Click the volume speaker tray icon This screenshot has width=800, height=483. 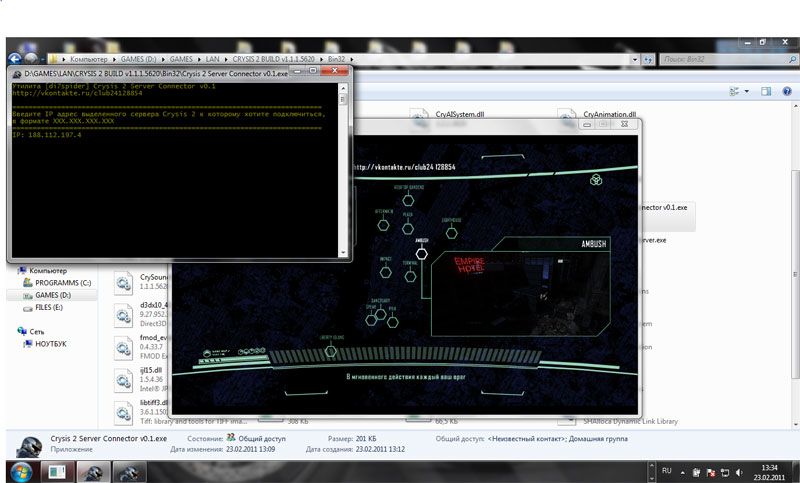coord(738,470)
